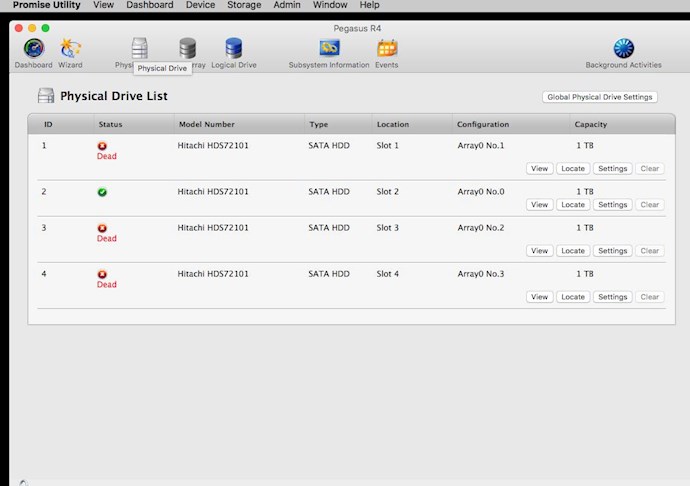The width and height of the screenshot is (690, 486).
Task: Select the Physical Drive toolbar icon
Action: (139, 46)
